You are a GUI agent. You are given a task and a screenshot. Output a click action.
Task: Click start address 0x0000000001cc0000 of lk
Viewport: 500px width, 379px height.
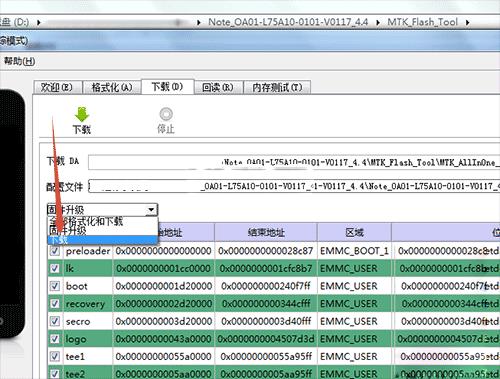(x=164, y=268)
